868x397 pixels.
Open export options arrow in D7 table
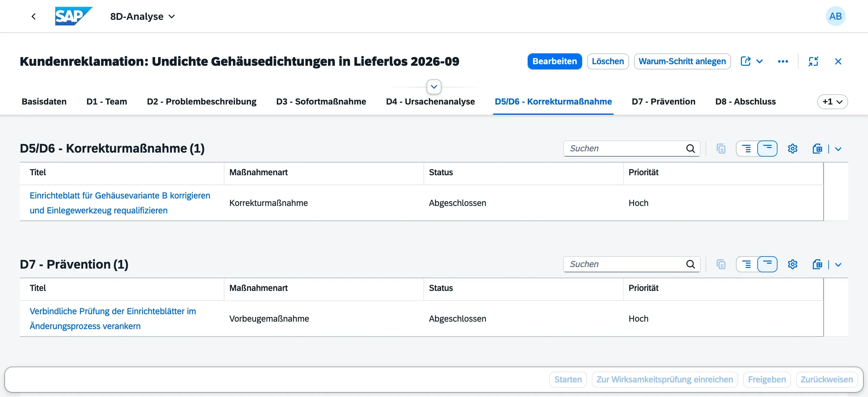coord(838,265)
